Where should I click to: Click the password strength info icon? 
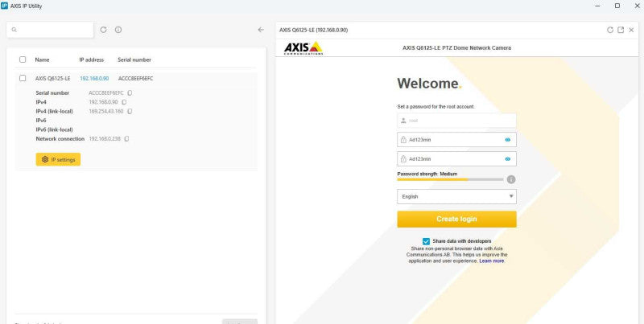[511, 179]
